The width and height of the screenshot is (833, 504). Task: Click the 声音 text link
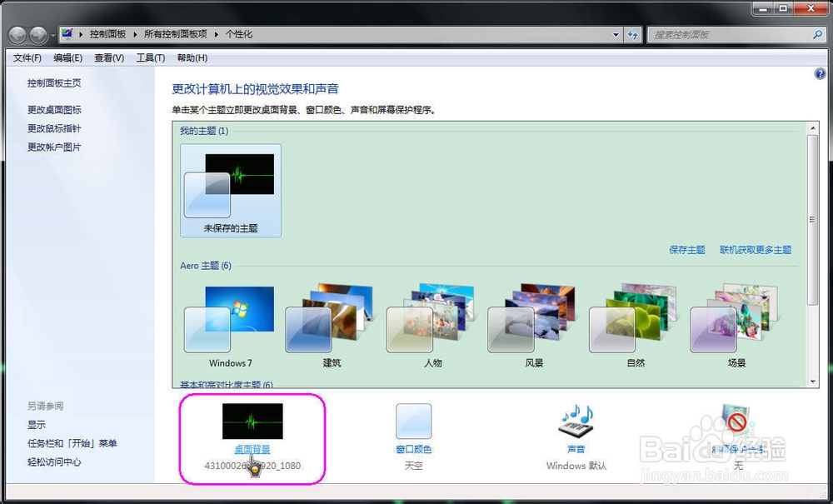[x=576, y=449]
